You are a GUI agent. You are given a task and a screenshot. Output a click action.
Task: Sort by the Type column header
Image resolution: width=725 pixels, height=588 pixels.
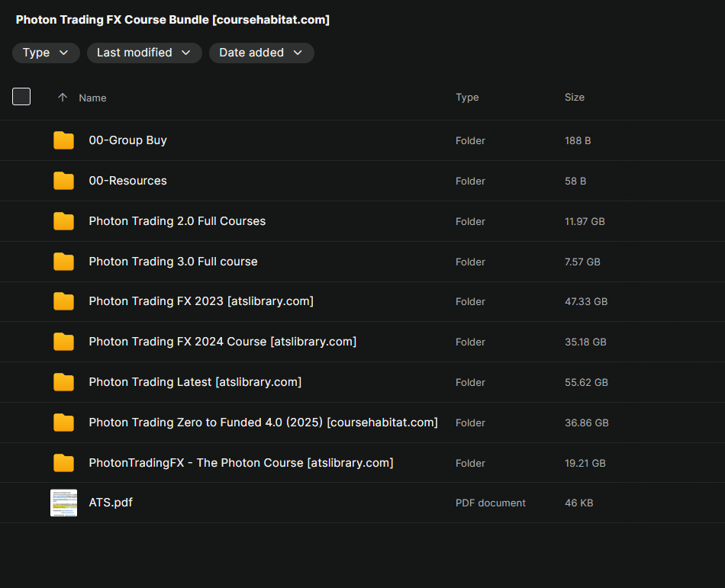467,97
